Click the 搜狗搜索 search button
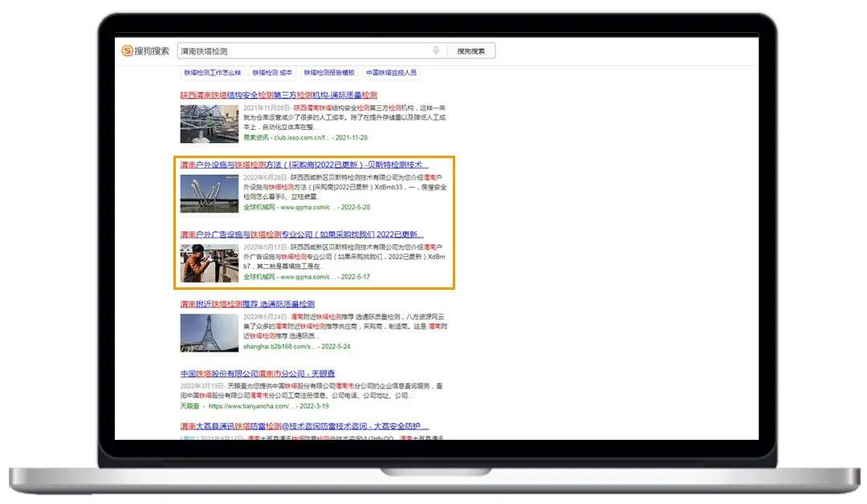Viewport: 867px width, 504px height. (471, 51)
